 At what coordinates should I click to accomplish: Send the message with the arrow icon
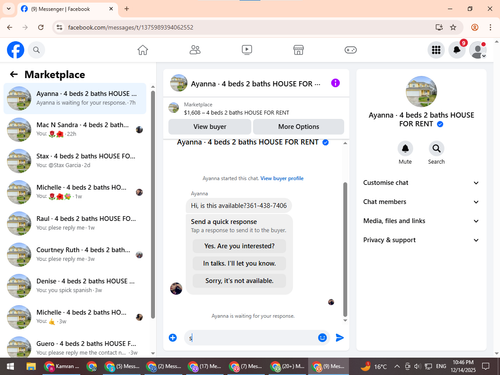(x=340, y=338)
